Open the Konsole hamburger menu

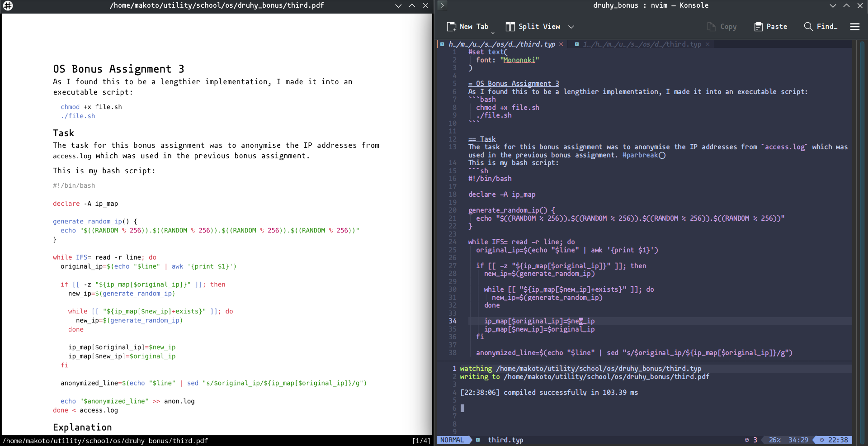854,27
